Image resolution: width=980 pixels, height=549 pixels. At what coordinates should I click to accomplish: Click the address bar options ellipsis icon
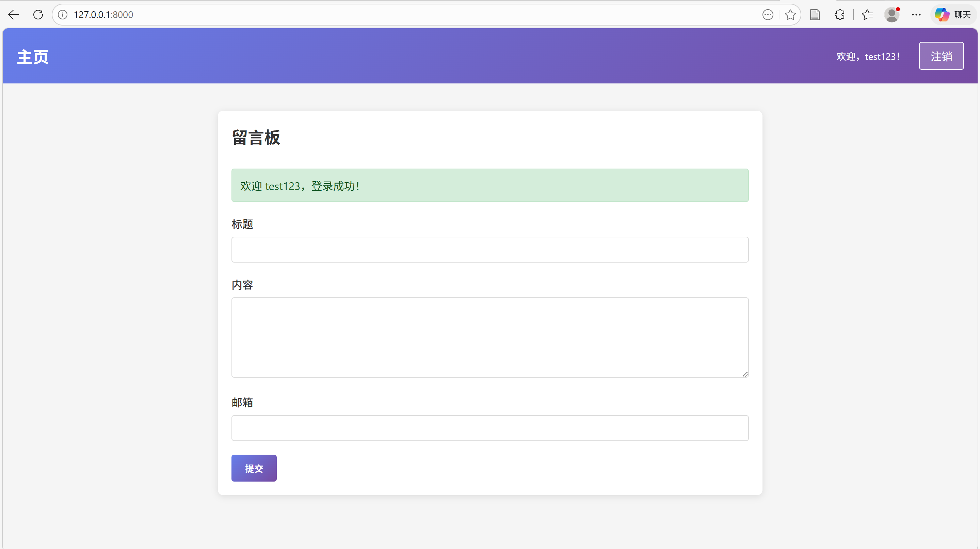(x=768, y=15)
